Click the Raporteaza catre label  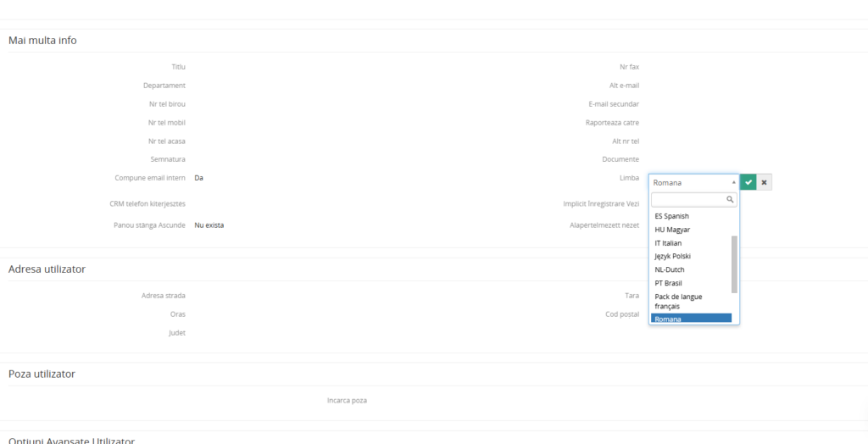[613, 122]
